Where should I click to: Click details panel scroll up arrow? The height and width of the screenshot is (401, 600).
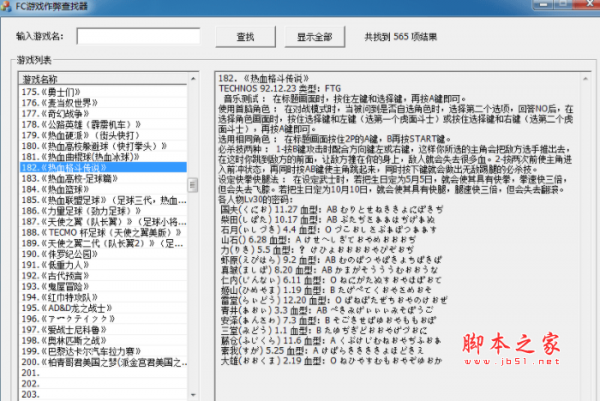(x=585, y=79)
